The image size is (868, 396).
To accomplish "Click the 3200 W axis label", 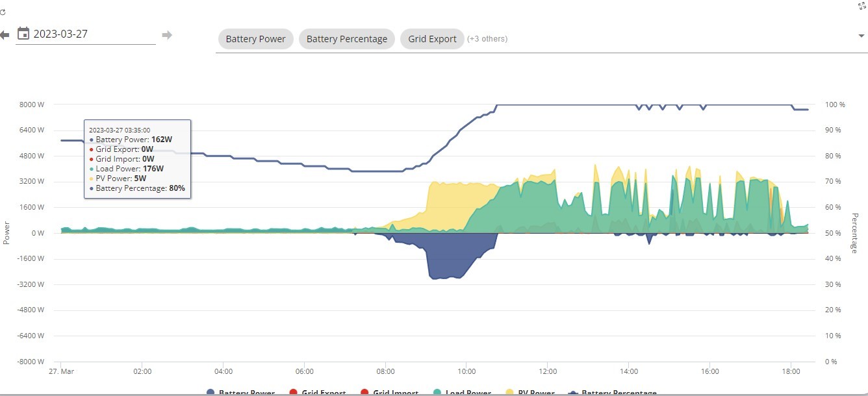I will coord(32,182).
